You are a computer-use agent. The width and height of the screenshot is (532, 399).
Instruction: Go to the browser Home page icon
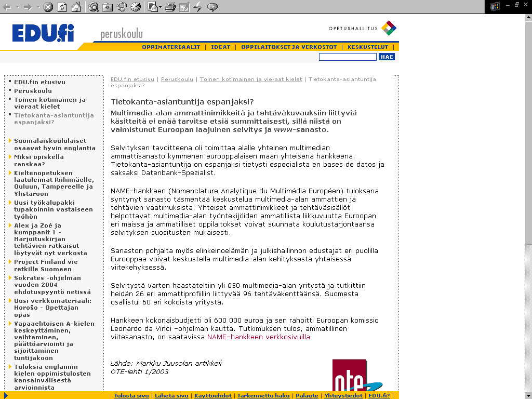[76, 7]
